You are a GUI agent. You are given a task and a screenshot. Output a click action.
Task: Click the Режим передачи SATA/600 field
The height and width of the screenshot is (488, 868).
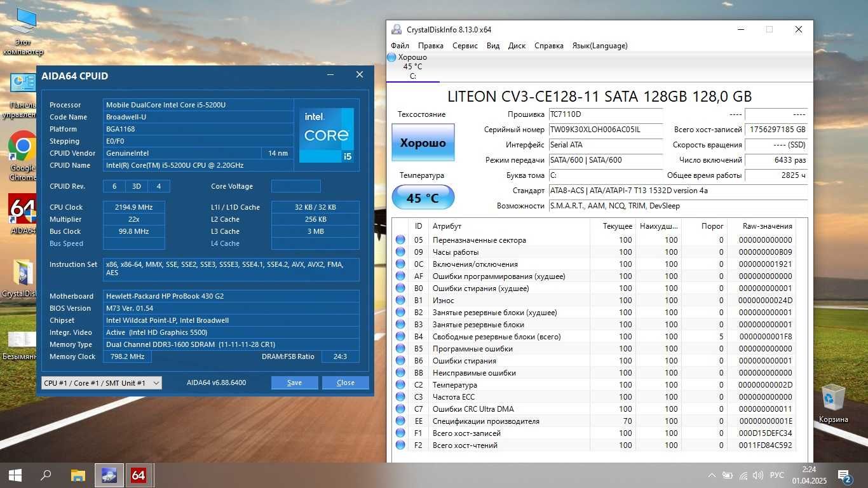(x=605, y=160)
